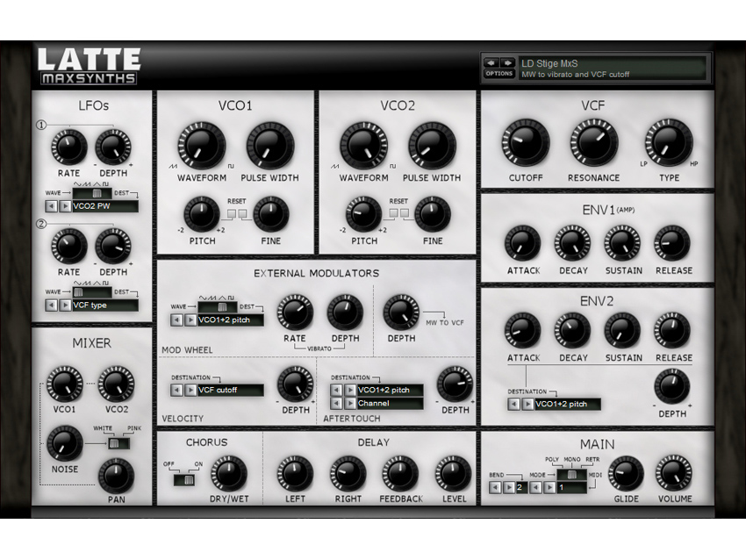Open Mod Wheel destination VCO1+2 pitch

(231, 320)
